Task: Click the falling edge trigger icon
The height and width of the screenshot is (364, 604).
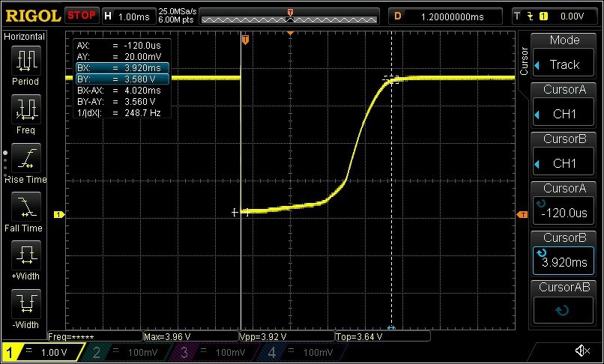Action: 530,16
